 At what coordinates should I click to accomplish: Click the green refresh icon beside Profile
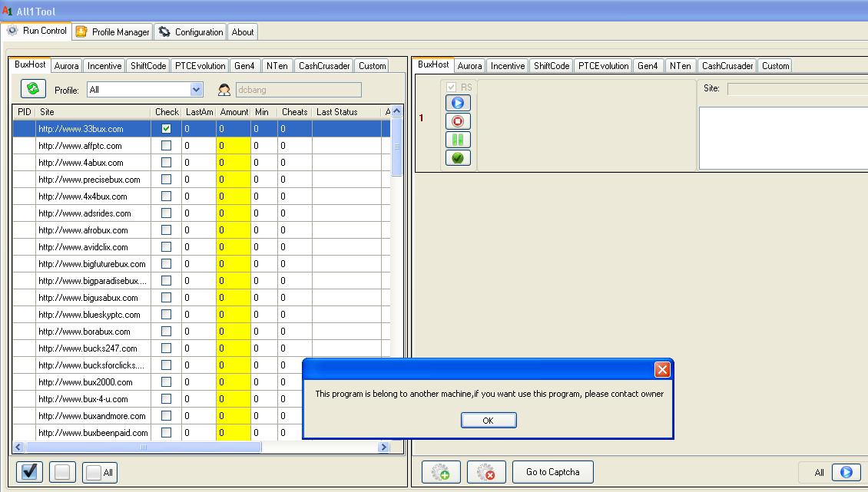[x=33, y=88]
